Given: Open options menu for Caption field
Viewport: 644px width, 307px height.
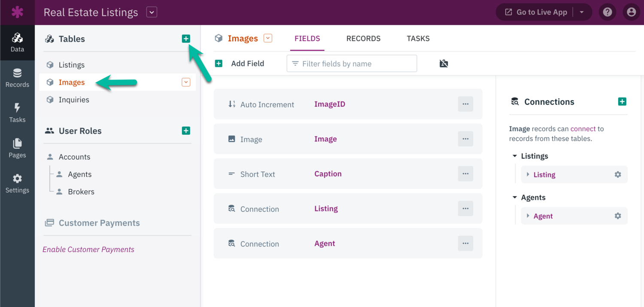Looking at the screenshot, I should (x=465, y=174).
